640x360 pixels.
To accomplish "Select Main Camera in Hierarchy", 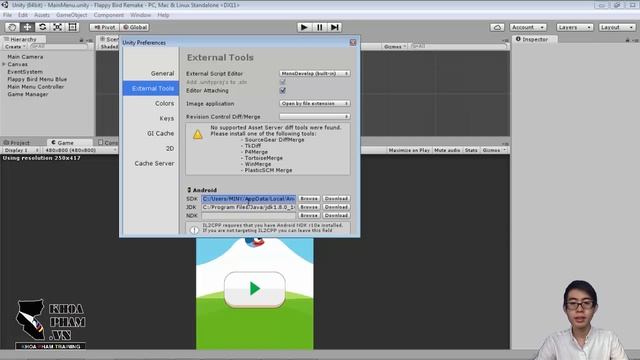I will [x=25, y=57].
